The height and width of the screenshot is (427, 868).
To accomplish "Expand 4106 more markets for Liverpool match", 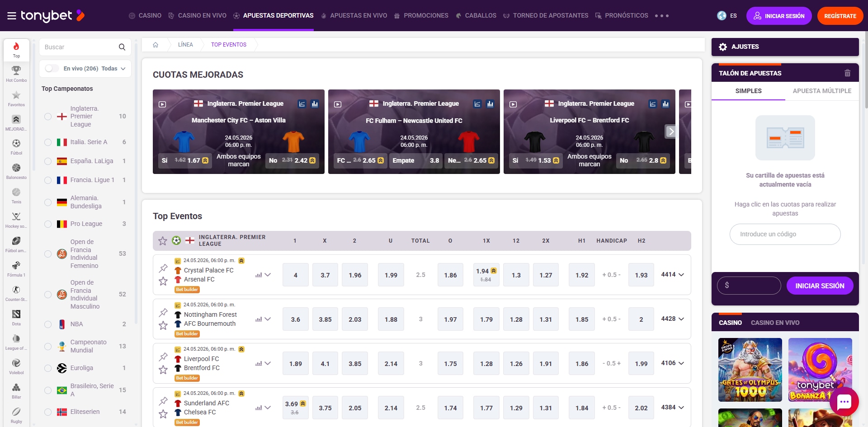I will coord(673,363).
